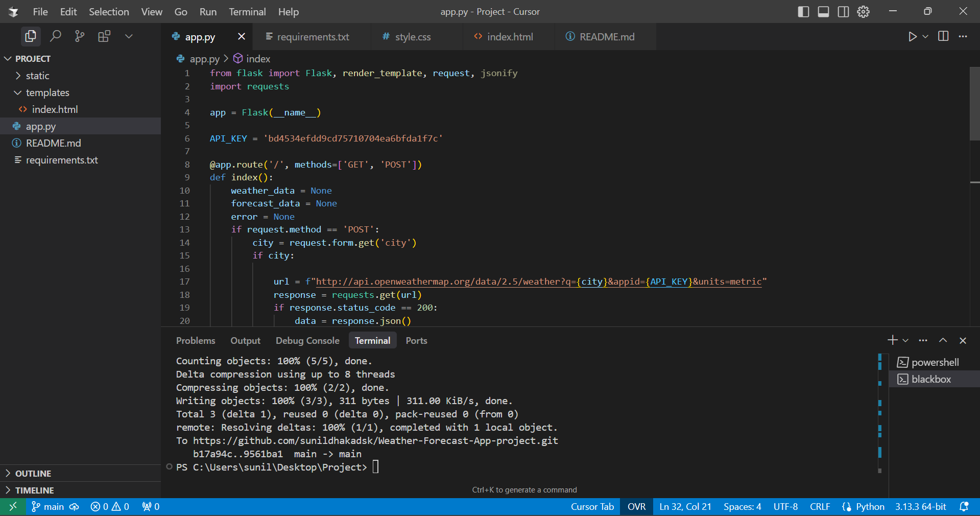Screen dimensions: 980x516
Task: Click the editor vertical scrollbar
Action: (974, 104)
